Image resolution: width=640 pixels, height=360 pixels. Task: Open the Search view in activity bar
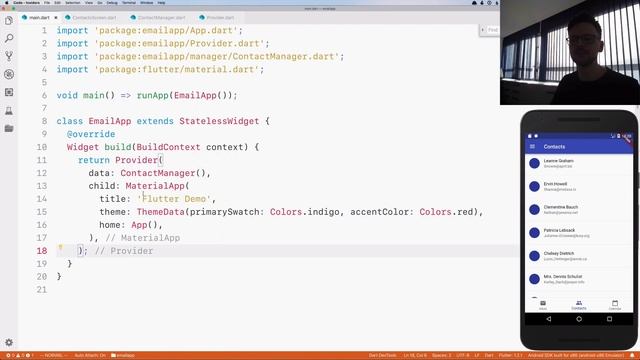(x=9, y=38)
